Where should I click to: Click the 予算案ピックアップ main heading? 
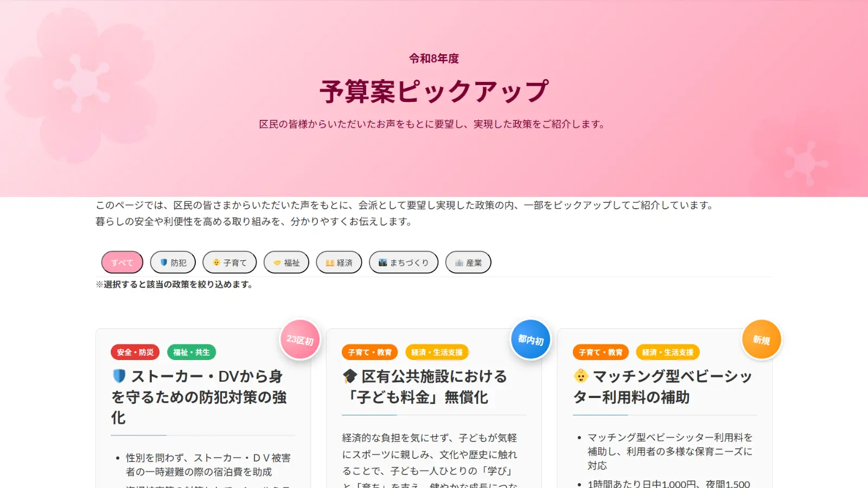point(434,91)
